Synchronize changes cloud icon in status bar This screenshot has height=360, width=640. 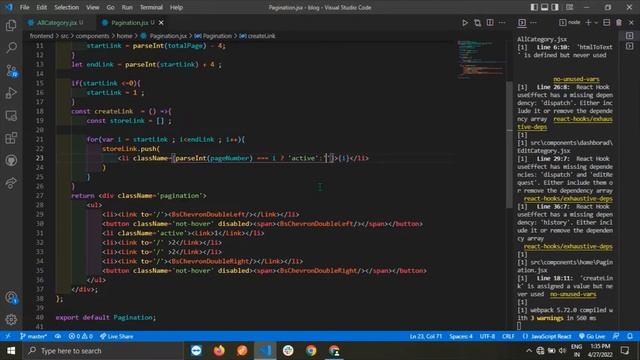tap(58, 336)
